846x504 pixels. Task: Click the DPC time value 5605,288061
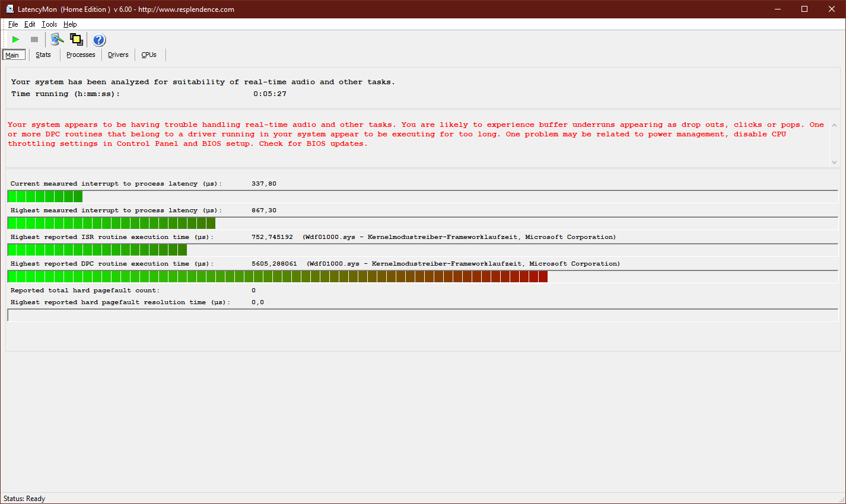click(x=274, y=264)
